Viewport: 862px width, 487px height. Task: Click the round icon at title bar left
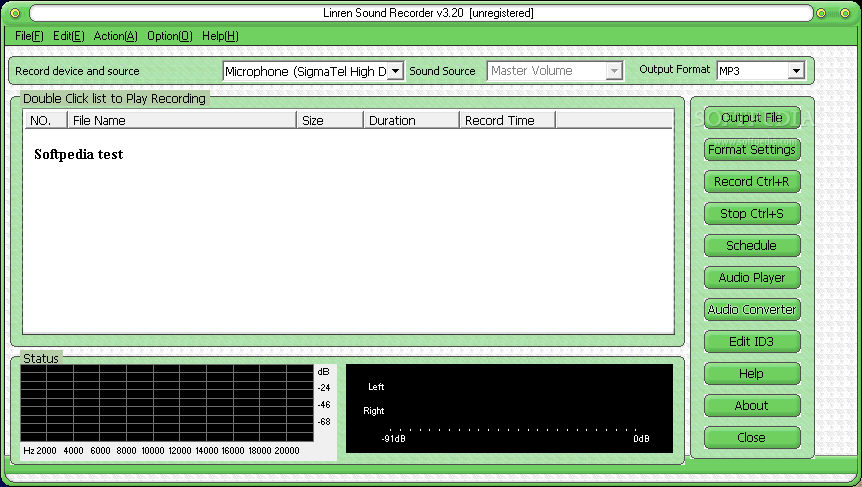[15, 13]
